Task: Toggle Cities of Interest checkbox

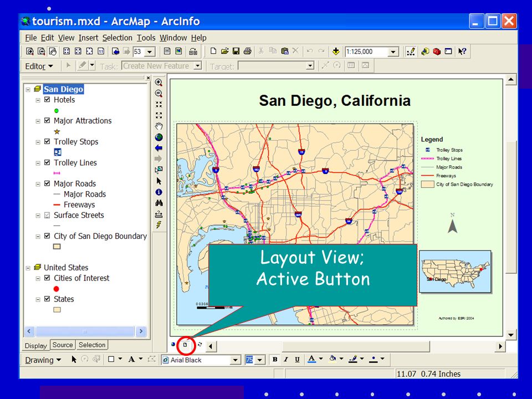Action: (x=47, y=278)
